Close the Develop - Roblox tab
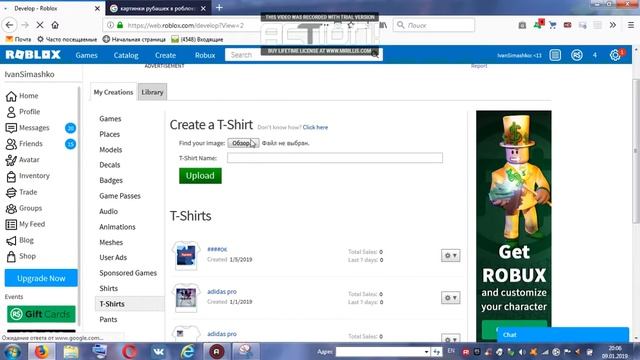 point(97,8)
